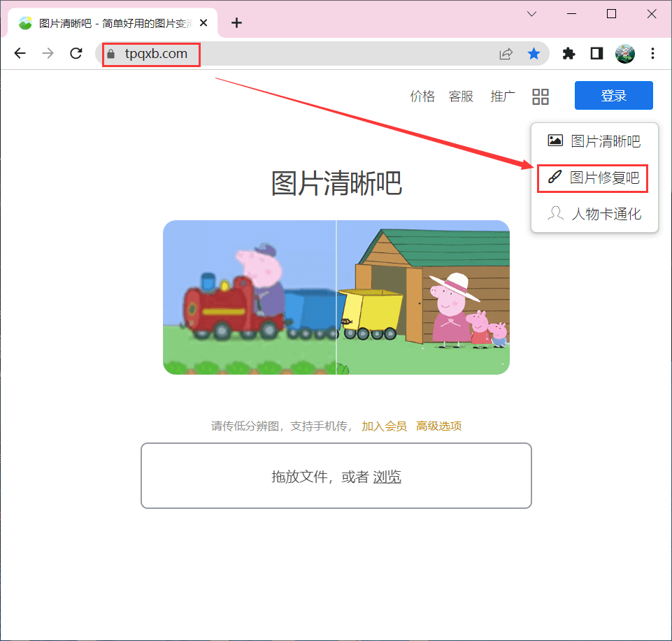View site info via the lock icon
672x641 pixels.
click(x=111, y=54)
